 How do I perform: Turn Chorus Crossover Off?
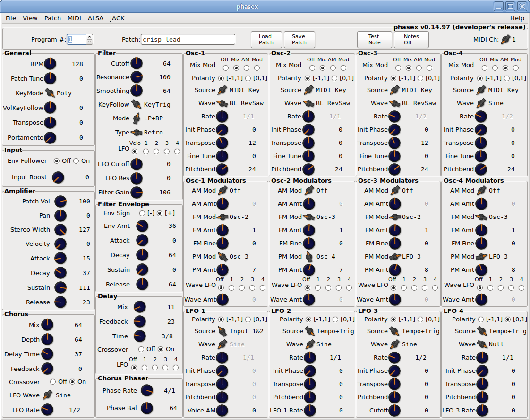[x=53, y=381]
